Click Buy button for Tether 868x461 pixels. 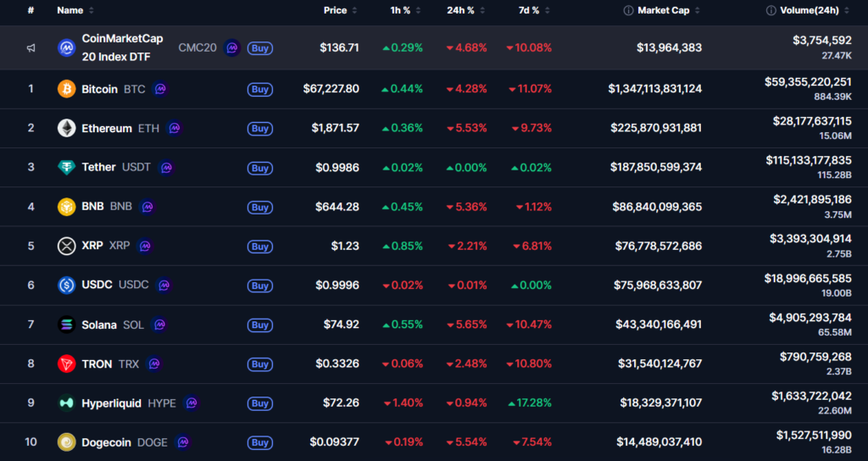click(260, 168)
